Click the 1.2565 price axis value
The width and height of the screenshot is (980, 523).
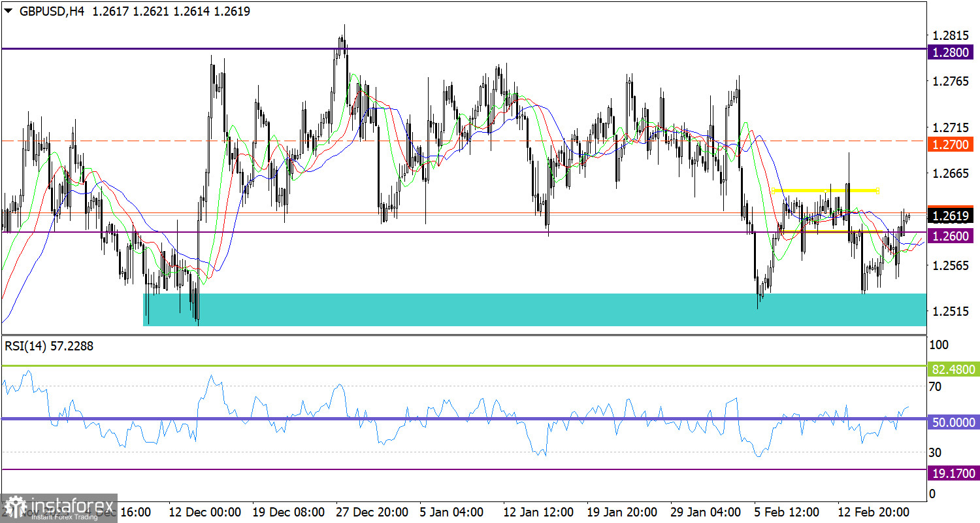[x=951, y=265]
